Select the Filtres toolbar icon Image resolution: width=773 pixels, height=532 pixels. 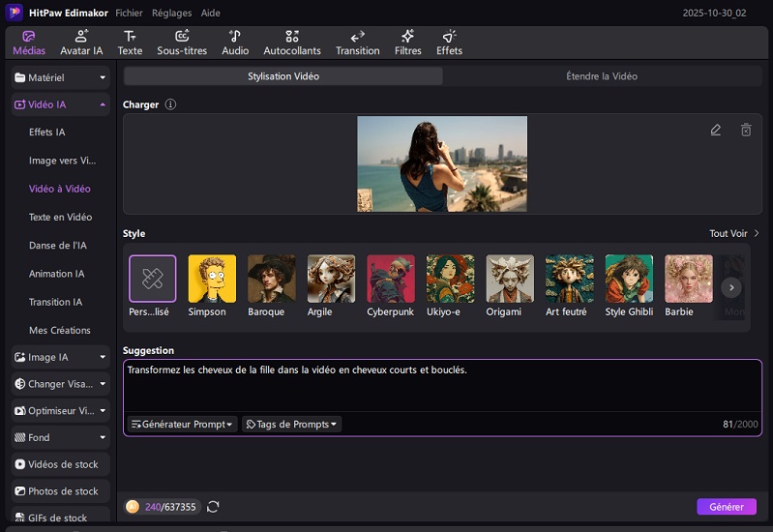(x=407, y=43)
